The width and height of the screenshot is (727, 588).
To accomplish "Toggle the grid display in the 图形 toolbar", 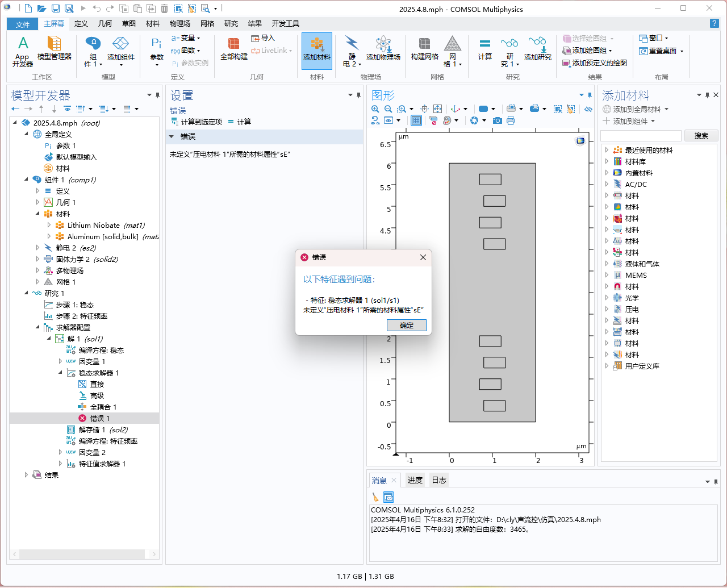I will 416,120.
